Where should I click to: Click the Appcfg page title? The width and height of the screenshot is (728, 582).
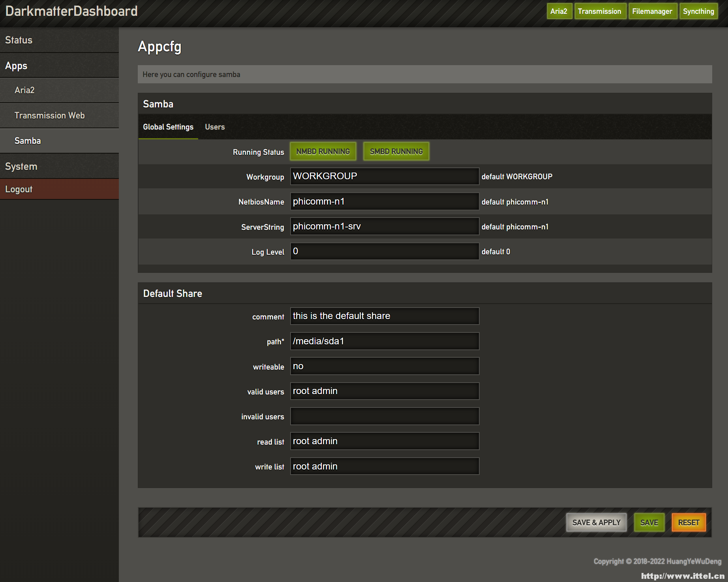159,47
